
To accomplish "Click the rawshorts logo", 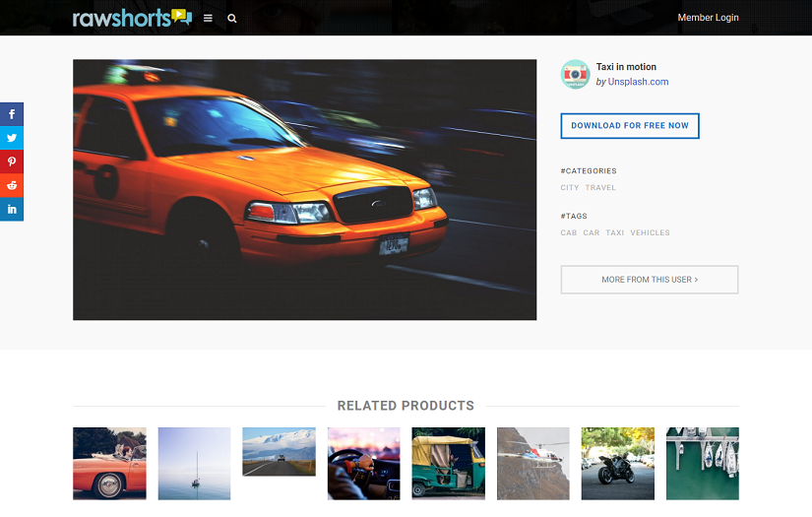I will pos(133,18).
